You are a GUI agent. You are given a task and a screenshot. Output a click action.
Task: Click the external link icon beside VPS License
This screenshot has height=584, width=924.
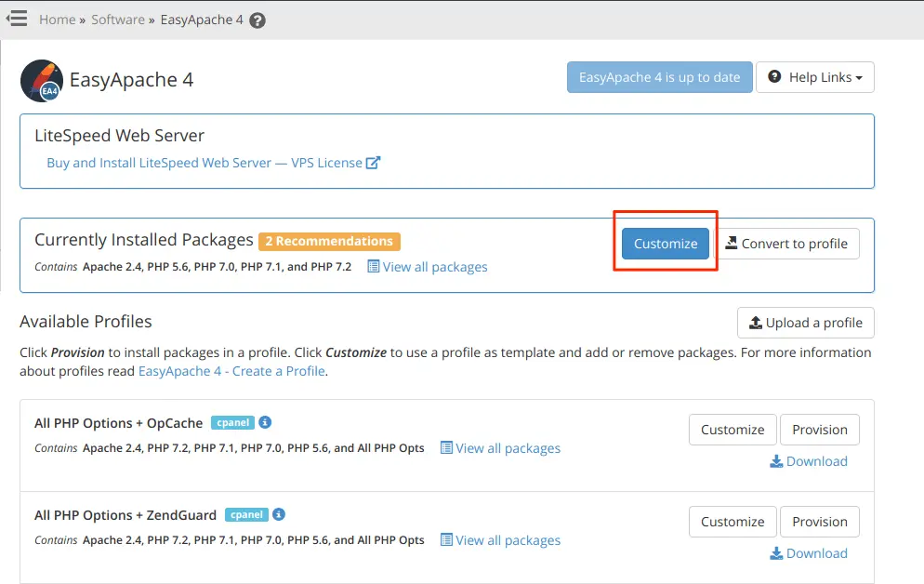tap(372, 162)
